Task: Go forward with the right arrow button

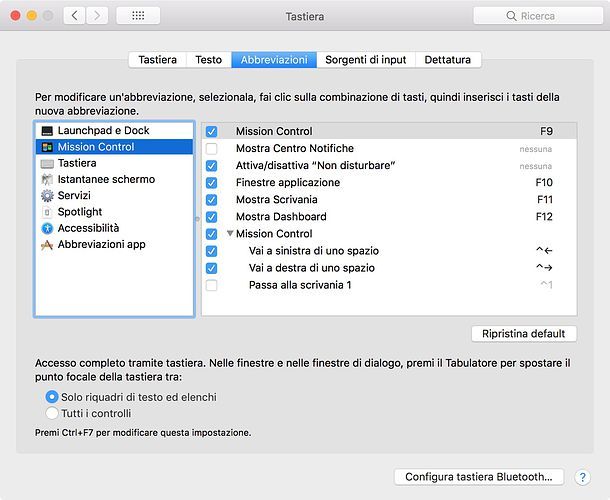Action: pos(97,16)
